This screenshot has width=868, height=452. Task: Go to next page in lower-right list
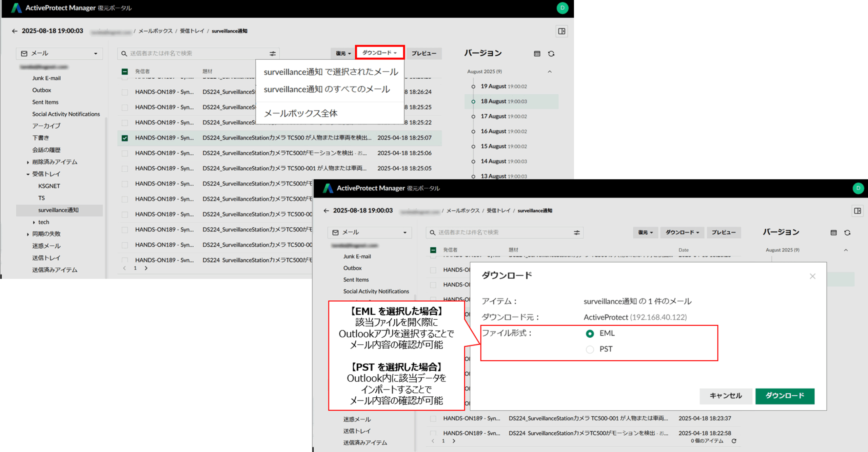pyautogui.click(x=454, y=441)
